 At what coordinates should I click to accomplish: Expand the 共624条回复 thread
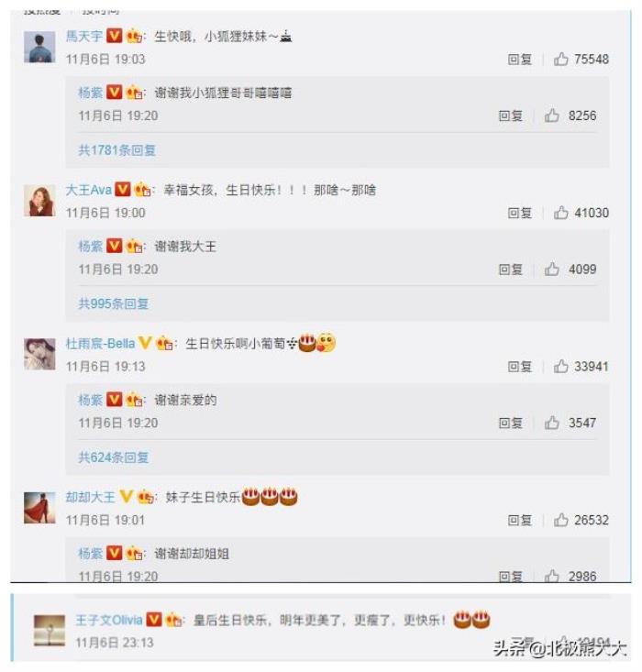(x=113, y=457)
